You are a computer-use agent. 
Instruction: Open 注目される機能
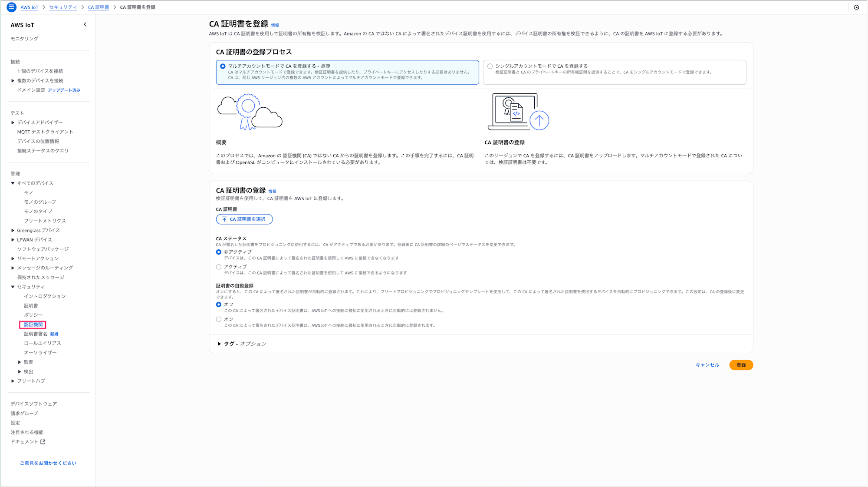27,433
